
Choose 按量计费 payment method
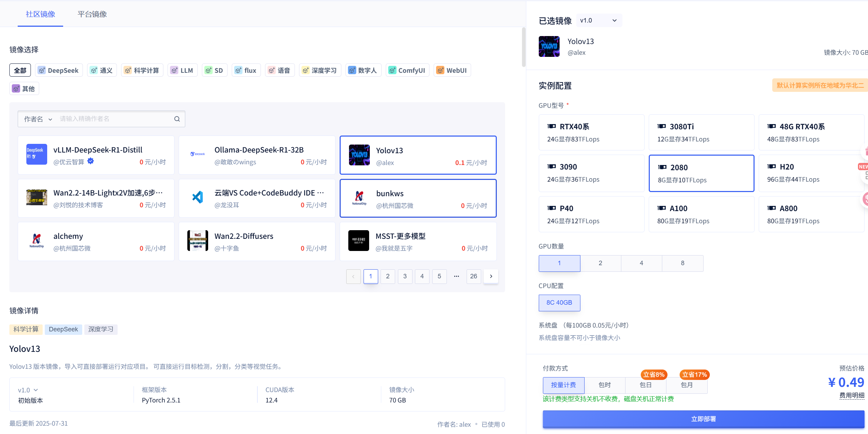coord(563,385)
